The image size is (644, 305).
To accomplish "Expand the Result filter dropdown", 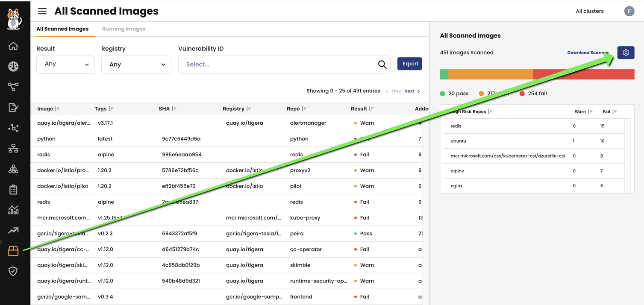I will click(x=65, y=65).
